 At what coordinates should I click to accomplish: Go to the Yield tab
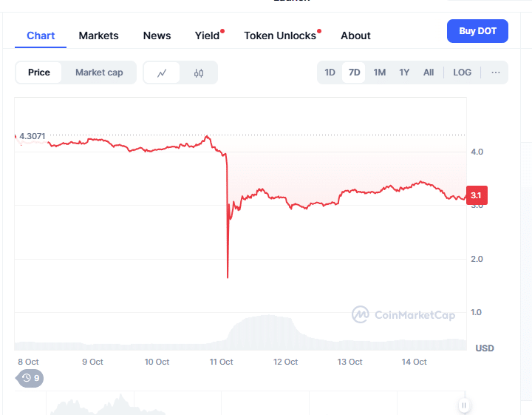coord(207,36)
